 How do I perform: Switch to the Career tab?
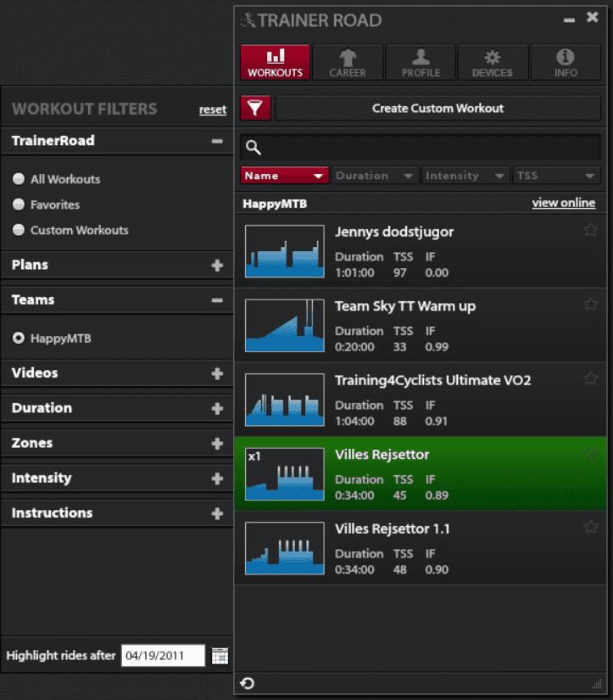[348, 63]
